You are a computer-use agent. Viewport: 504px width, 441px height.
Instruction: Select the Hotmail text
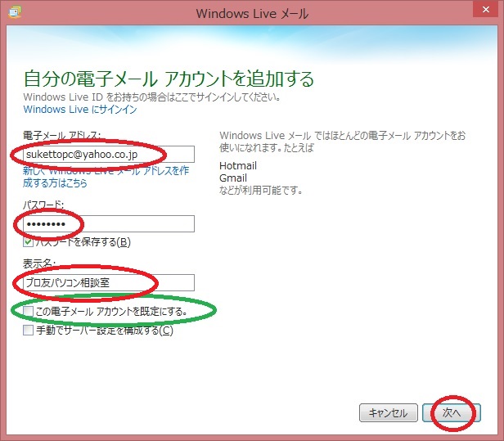tap(238, 165)
